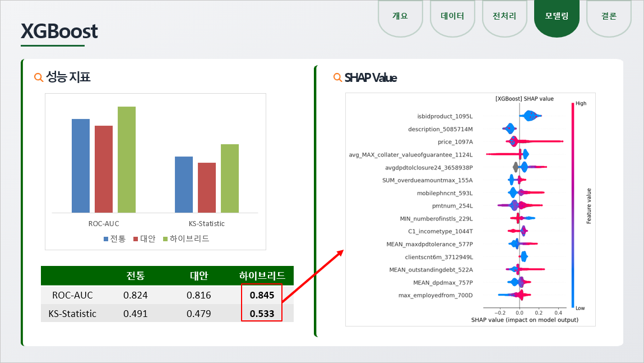The width and height of the screenshot is (644, 363).
Task: Navigate to the 결론 tab
Action: pos(609,16)
